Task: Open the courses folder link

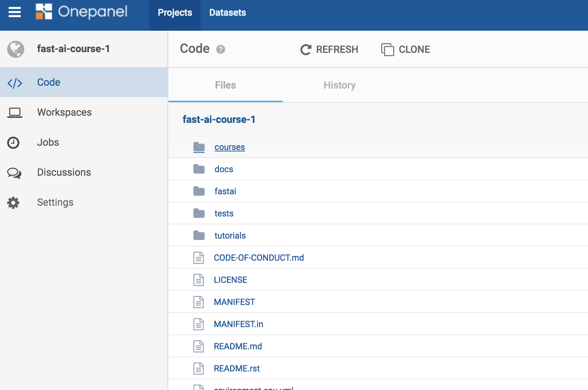Action: (x=230, y=147)
